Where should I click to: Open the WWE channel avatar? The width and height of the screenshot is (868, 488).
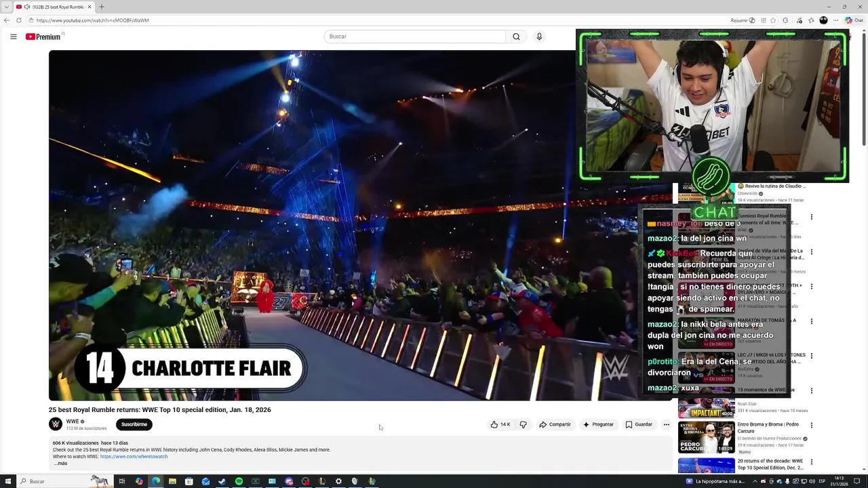56,424
